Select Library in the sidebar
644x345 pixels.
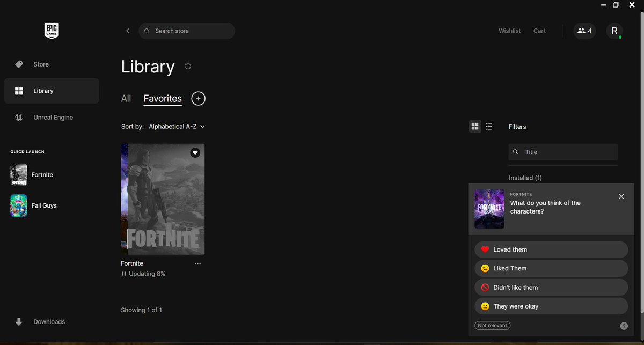click(x=52, y=91)
